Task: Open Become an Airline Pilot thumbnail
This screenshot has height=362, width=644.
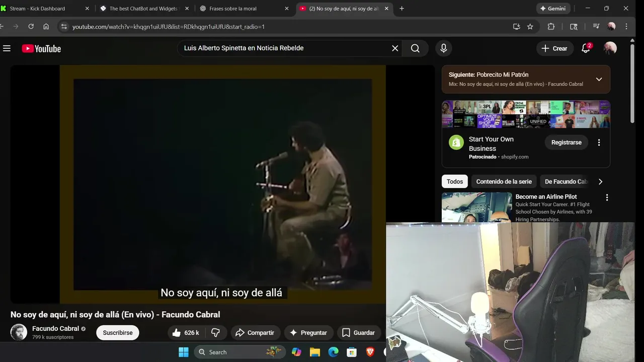Action: point(476,207)
